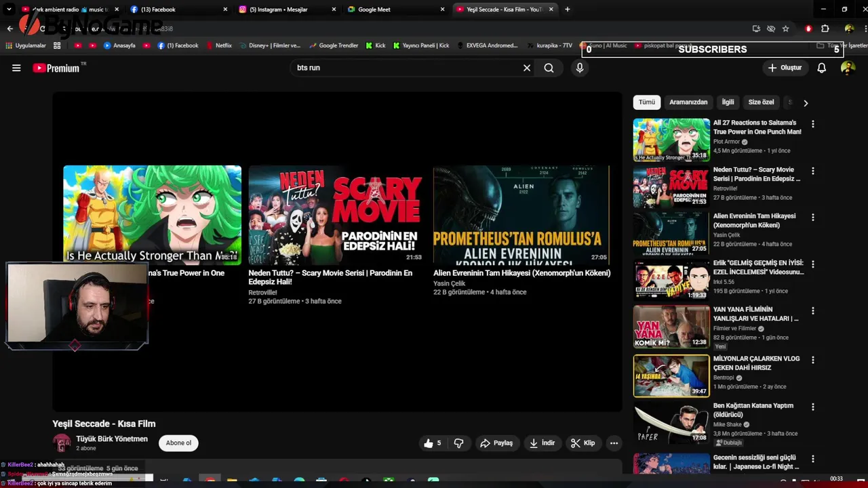Subscribe with the Abone ol button
The width and height of the screenshot is (868, 488).
(178, 443)
